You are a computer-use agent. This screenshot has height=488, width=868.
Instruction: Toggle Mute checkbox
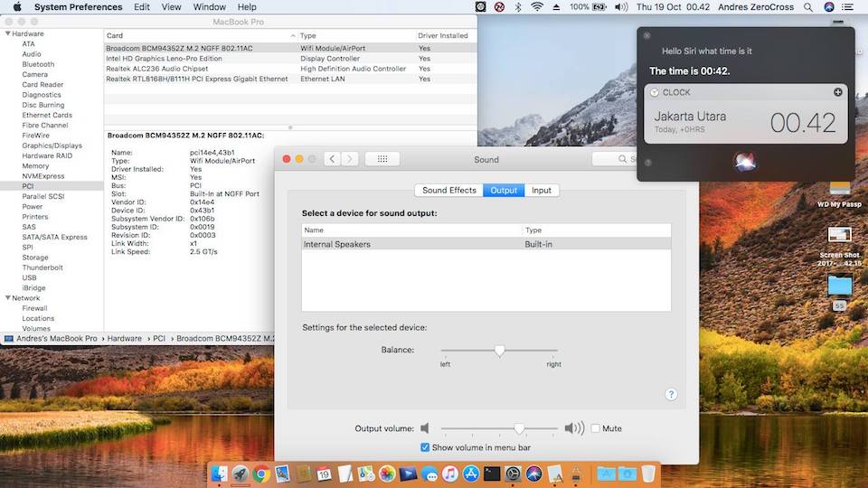pos(596,428)
